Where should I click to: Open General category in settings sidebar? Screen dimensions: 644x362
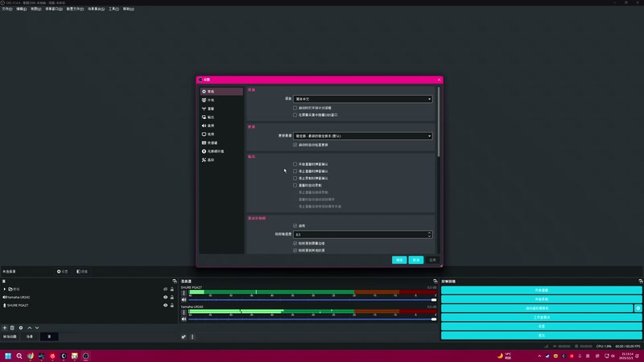[221, 92]
